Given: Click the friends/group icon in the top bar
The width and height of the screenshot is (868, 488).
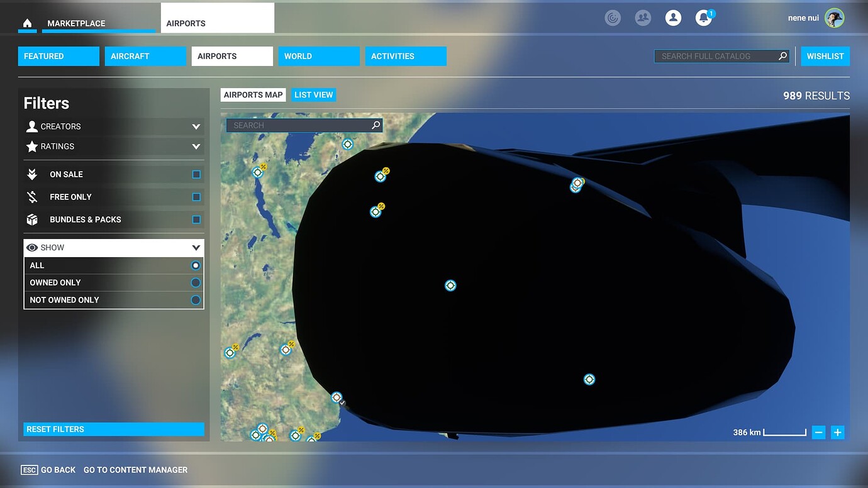Looking at the screenshot, I should (643, 18).
